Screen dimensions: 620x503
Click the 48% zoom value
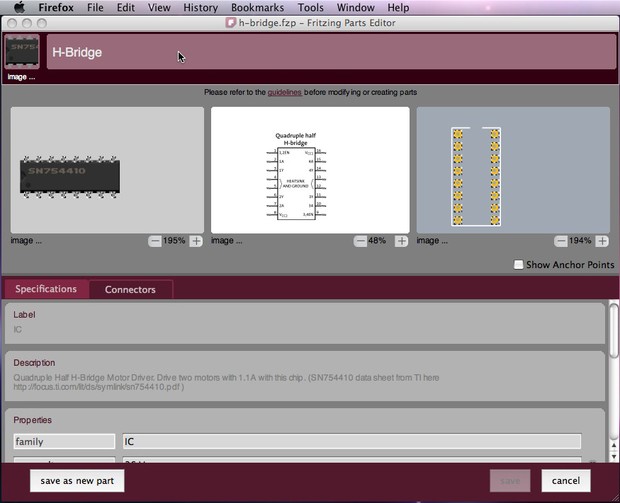(377, 240)
